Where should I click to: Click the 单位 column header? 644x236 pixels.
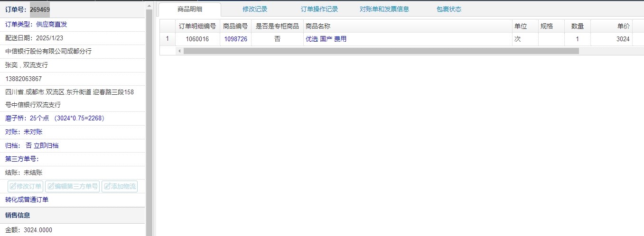point(525,26)
